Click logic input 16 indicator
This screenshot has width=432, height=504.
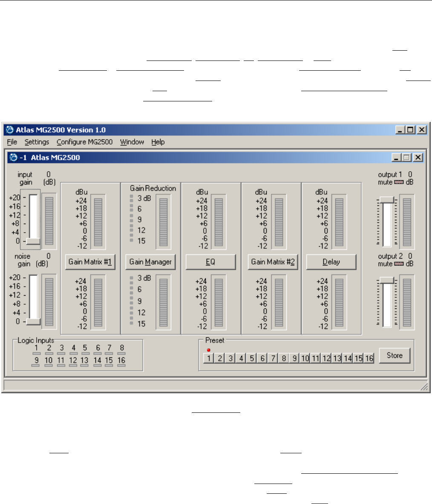[x=121, y=366]
